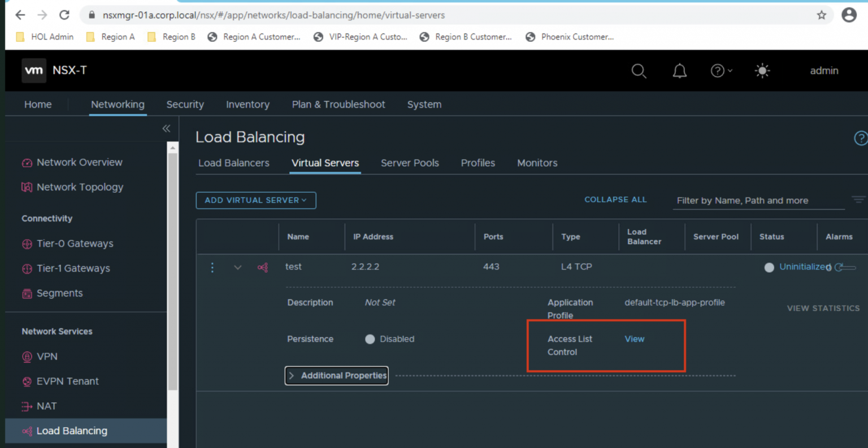The image size is (868, 448).
Task: Open the vm NSX-T home logo
Action: point(34,70)
